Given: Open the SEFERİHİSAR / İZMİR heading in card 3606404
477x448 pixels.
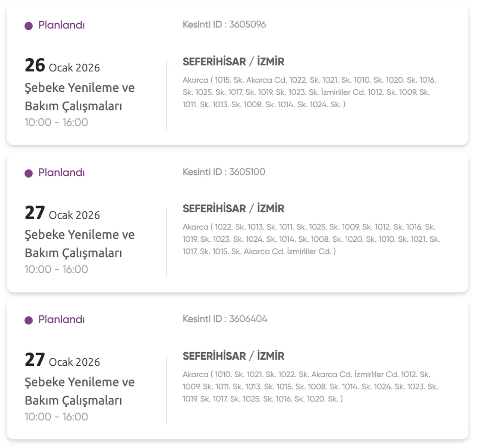Looking at the screenshot, I should click(233, 356).
